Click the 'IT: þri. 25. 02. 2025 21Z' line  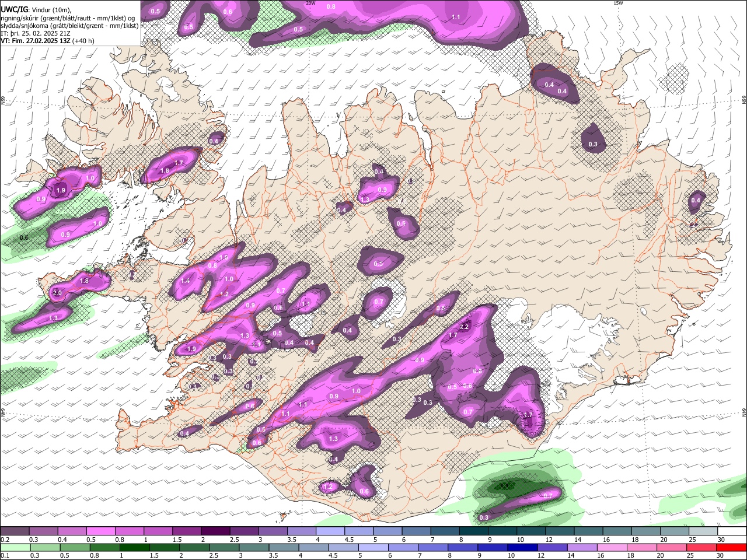[36, 33]
